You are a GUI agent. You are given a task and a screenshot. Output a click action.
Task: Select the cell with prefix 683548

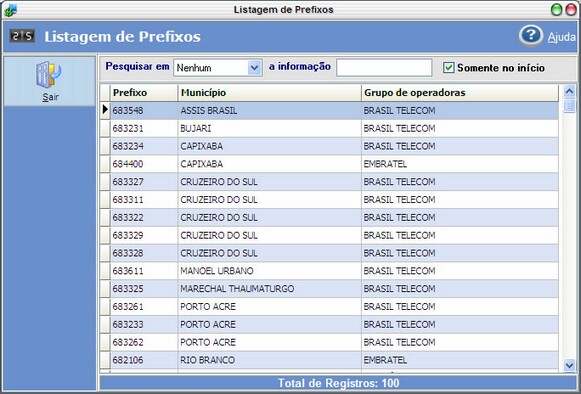(144, 110)
